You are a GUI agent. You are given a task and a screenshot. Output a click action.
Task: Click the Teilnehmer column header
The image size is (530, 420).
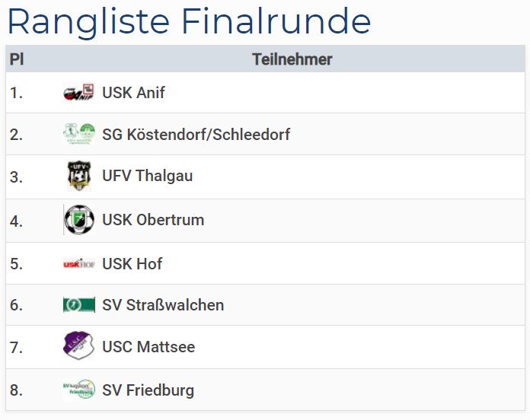pos(292,59)
